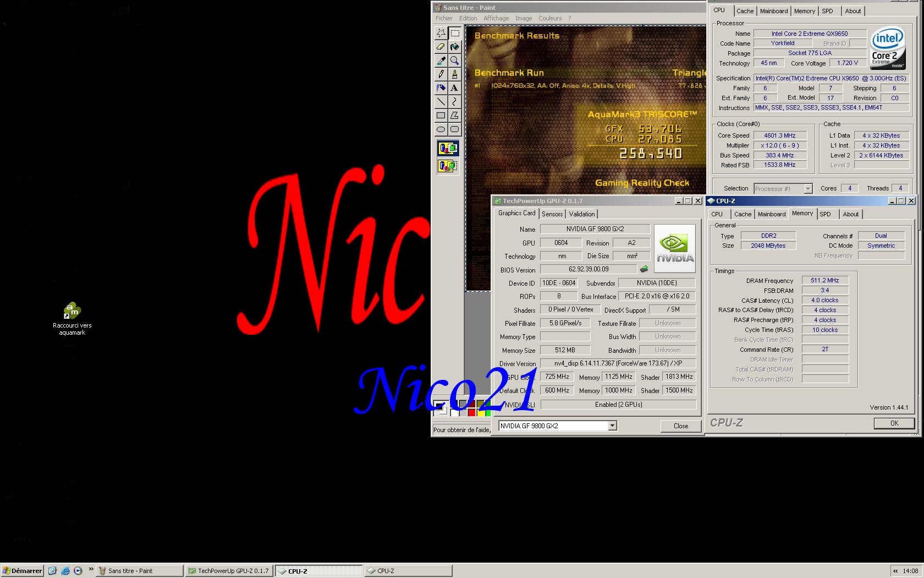Click the system clock showing 14:08

(910, 571)
